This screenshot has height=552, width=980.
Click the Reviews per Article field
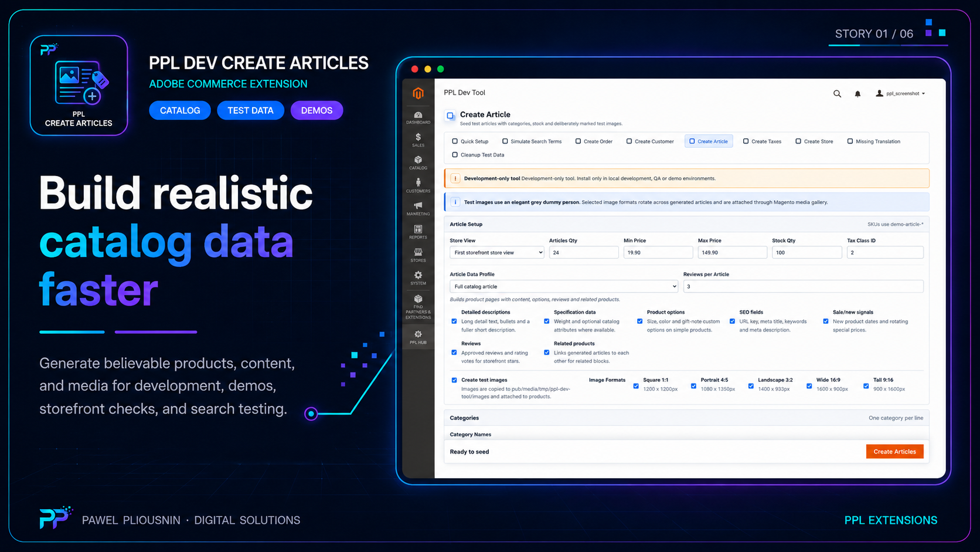tap(804, 287)
